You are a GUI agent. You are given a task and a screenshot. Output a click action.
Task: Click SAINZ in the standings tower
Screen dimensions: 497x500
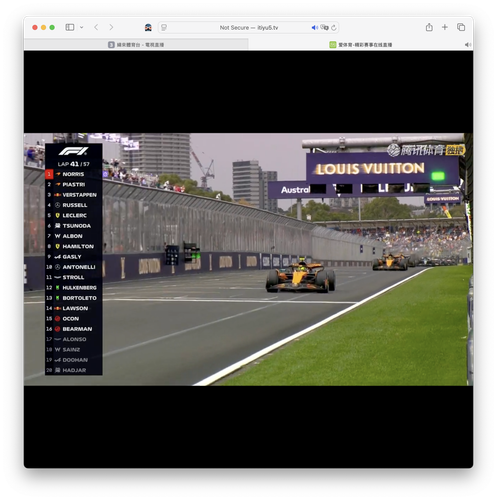point(71,350)
